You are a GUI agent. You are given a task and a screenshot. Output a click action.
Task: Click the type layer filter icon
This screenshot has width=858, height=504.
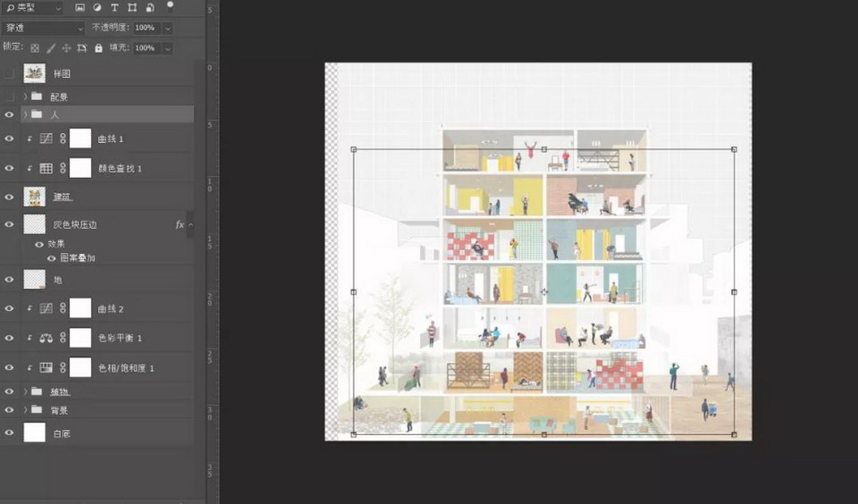point(114,8)
